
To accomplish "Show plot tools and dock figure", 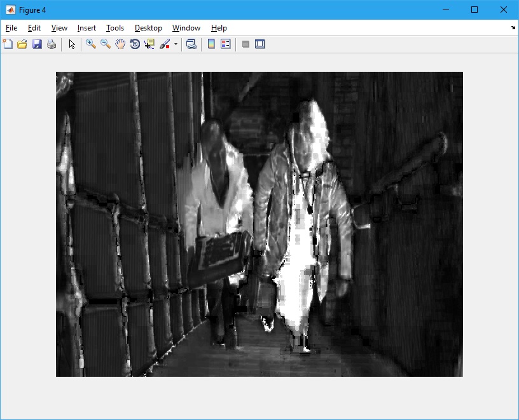I will 260,44.
